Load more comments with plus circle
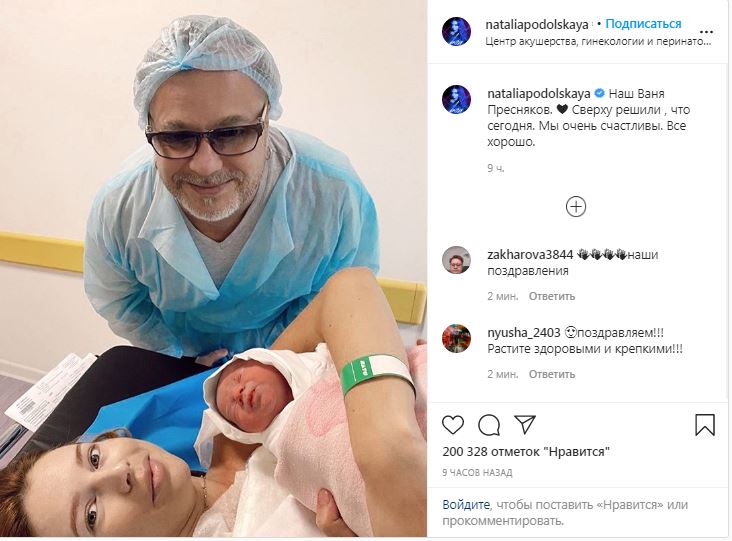The width and height of the screenshot is (732, 541). tap(576, 207)
